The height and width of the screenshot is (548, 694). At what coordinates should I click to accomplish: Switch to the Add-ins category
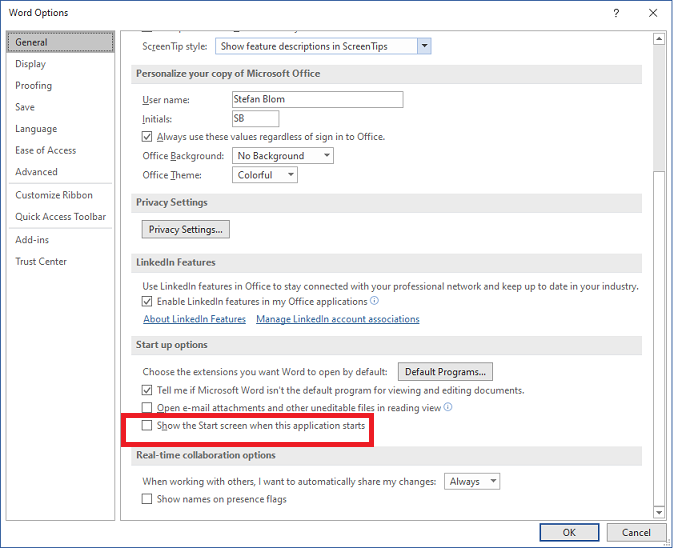point(60,240)
